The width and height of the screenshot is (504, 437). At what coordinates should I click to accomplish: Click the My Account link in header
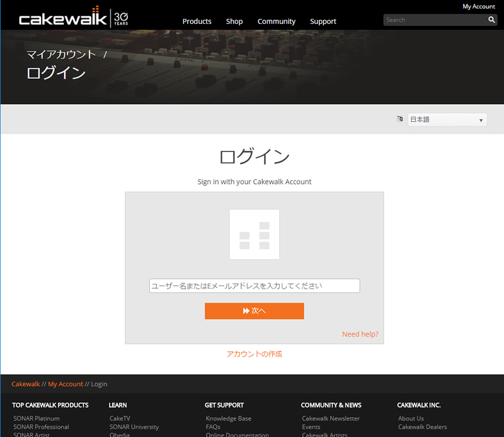click(x=478, y=6)
